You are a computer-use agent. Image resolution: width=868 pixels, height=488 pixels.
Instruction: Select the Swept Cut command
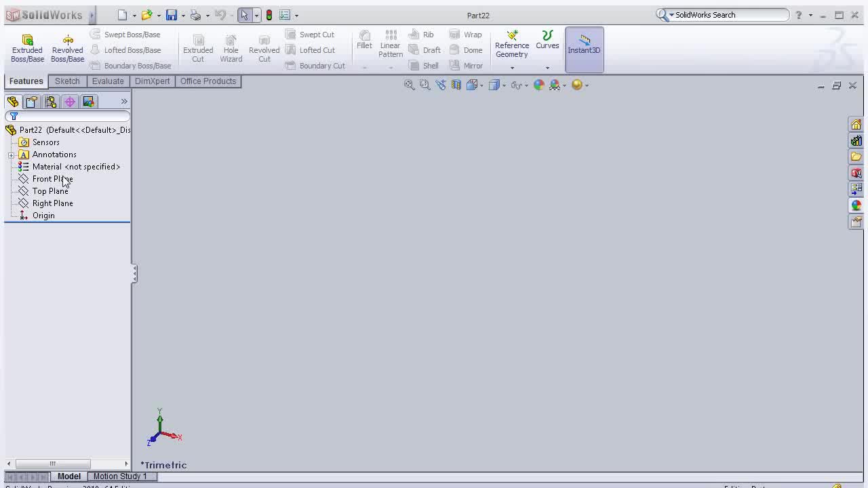pos(310,35)
